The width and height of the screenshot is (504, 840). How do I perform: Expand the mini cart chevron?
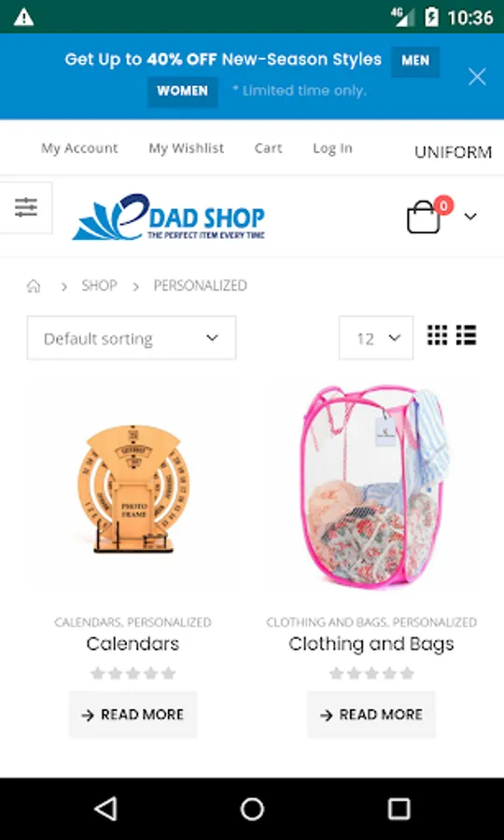pos(470,217)
